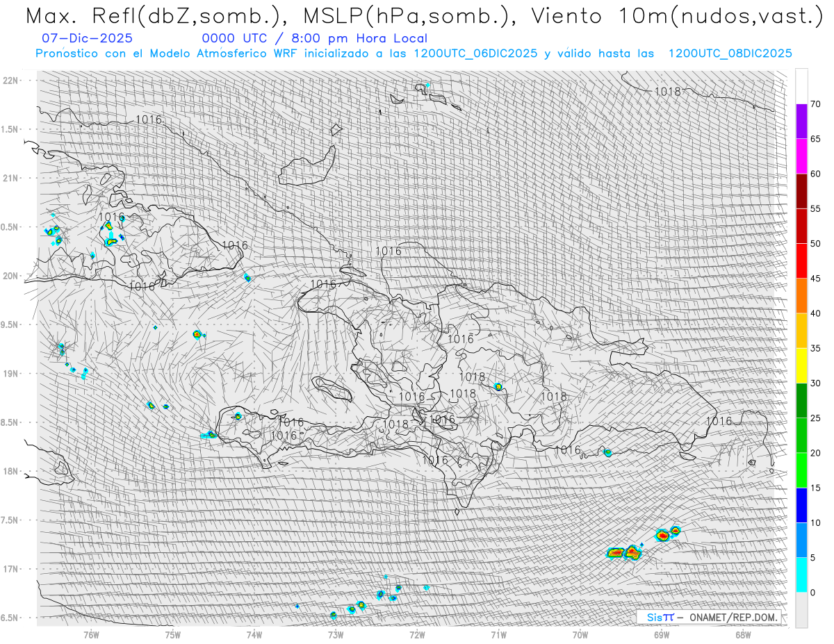Image resolution: width=834 pixels, height=644 pixels.
Task: Click the 71W longitude axis label
Action: [498, 634]
